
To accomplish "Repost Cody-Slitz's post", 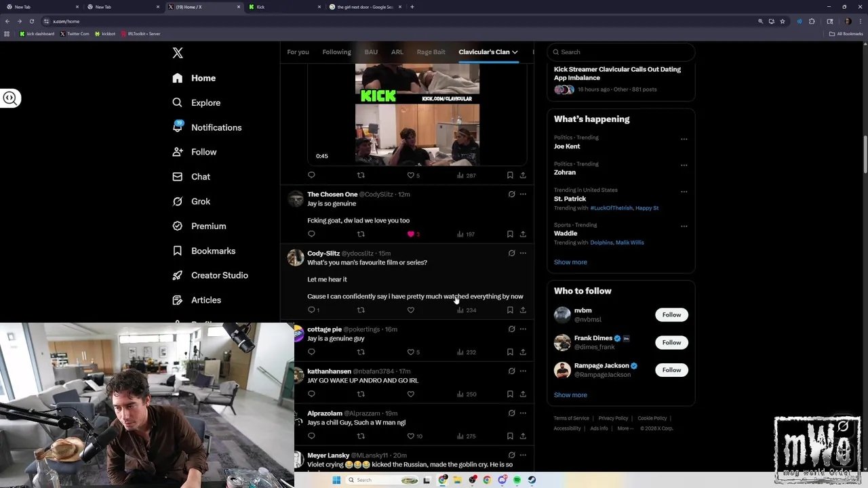I will tap(361, 310).
